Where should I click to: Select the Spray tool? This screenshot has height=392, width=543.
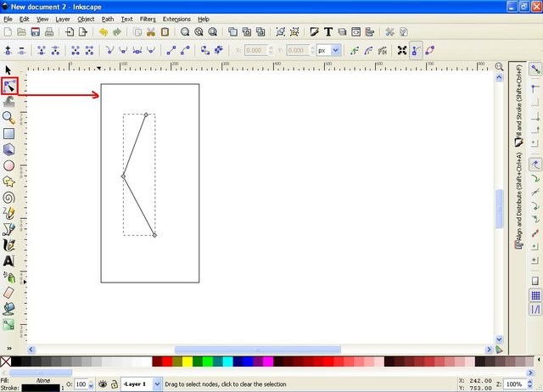[x=8, y=277]
